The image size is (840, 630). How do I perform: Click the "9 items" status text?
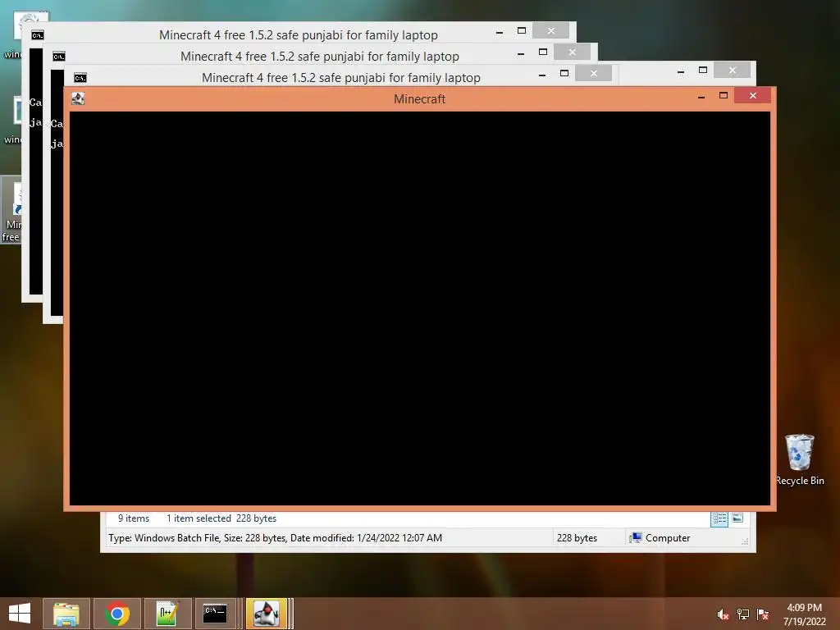click(134, 518)
